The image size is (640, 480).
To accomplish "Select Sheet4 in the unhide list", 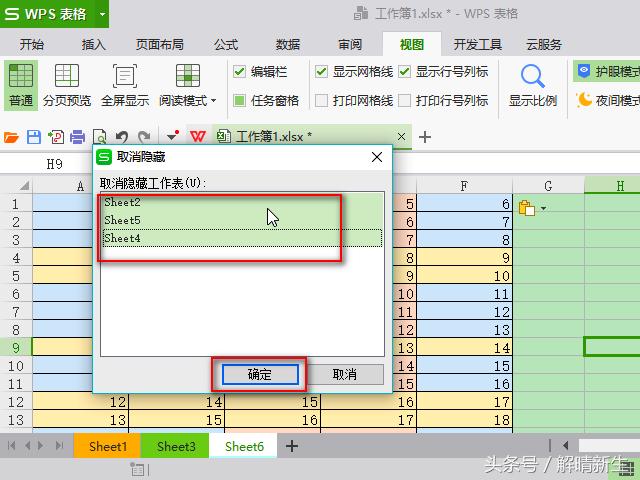I will tap(242, 238).
